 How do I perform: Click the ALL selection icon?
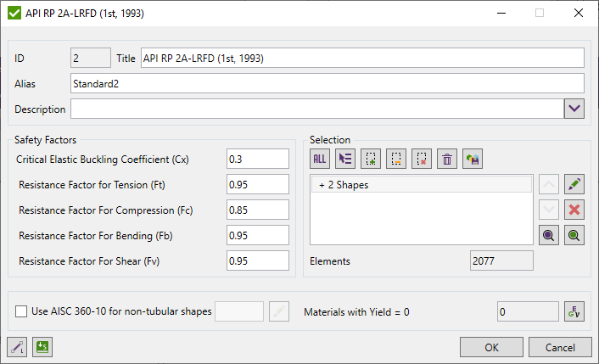coord(320,158)
